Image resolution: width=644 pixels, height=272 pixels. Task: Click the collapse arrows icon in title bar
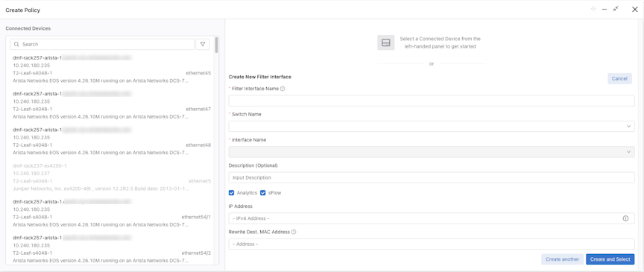pyautogui.click(x=615, y=9)
